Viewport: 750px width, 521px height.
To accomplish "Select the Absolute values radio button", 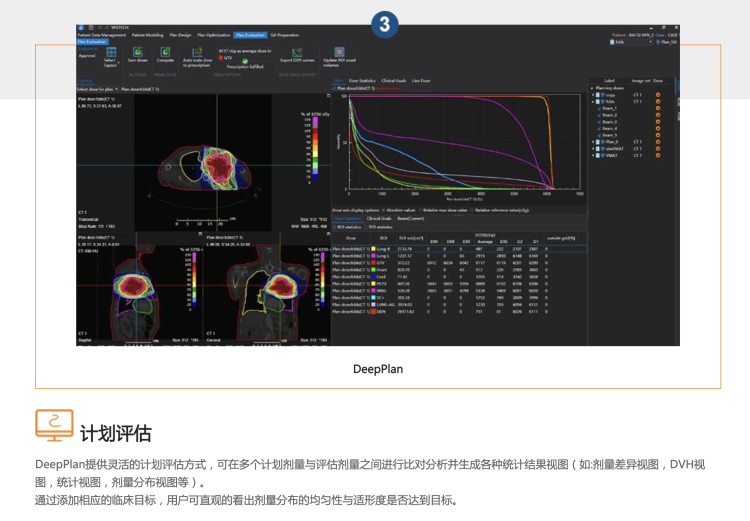I will pyautogui.click(x=384, y=210).
